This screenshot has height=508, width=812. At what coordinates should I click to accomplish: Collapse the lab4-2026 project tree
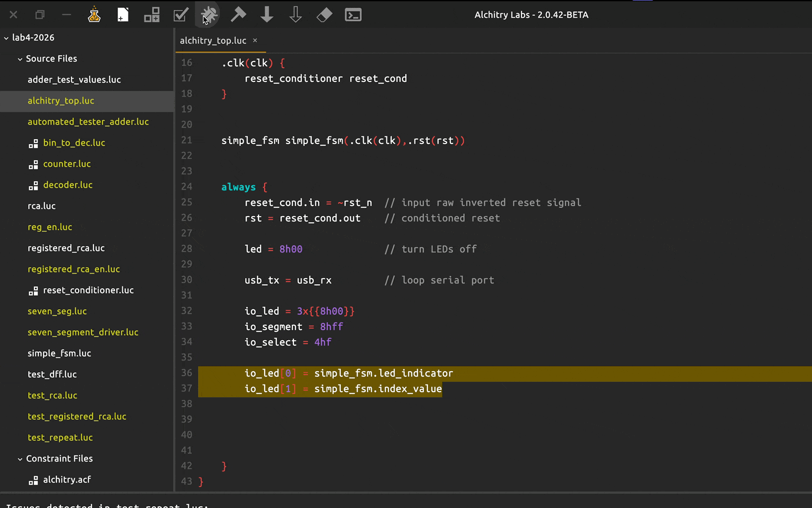coord(7,38)
